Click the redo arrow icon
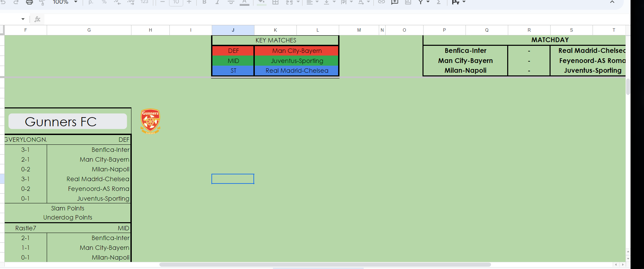This screenshot has width=644, height=269. (x=16, y=2)
